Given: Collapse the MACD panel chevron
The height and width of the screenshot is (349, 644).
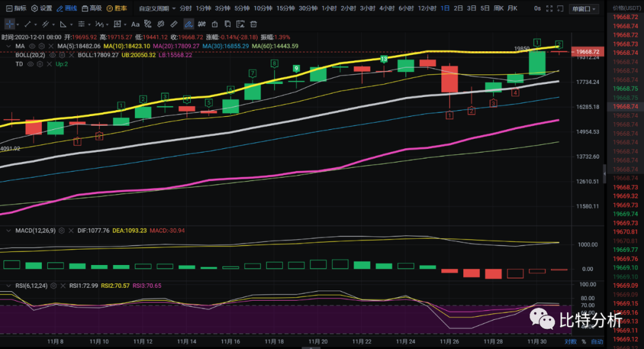Looking at the screenshot, I should click(x=7, y=230).
